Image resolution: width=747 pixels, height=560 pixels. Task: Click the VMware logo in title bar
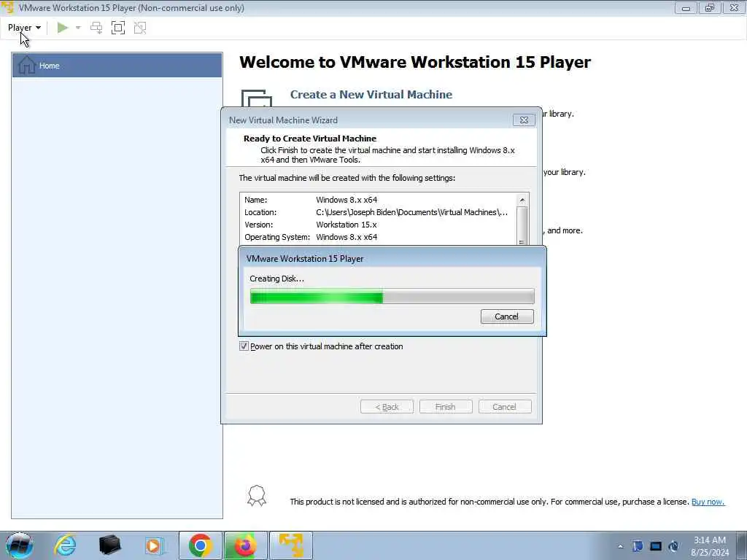[x=8, y=7]
